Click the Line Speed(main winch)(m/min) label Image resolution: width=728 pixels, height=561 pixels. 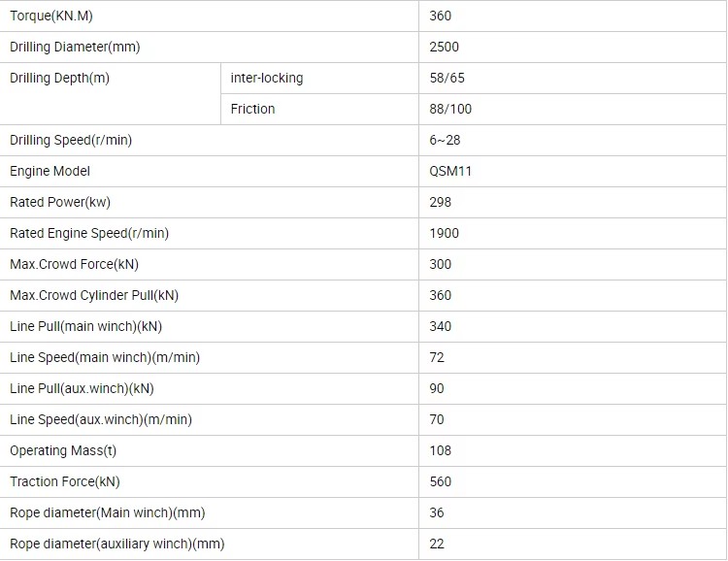click(x=105, y=357)
